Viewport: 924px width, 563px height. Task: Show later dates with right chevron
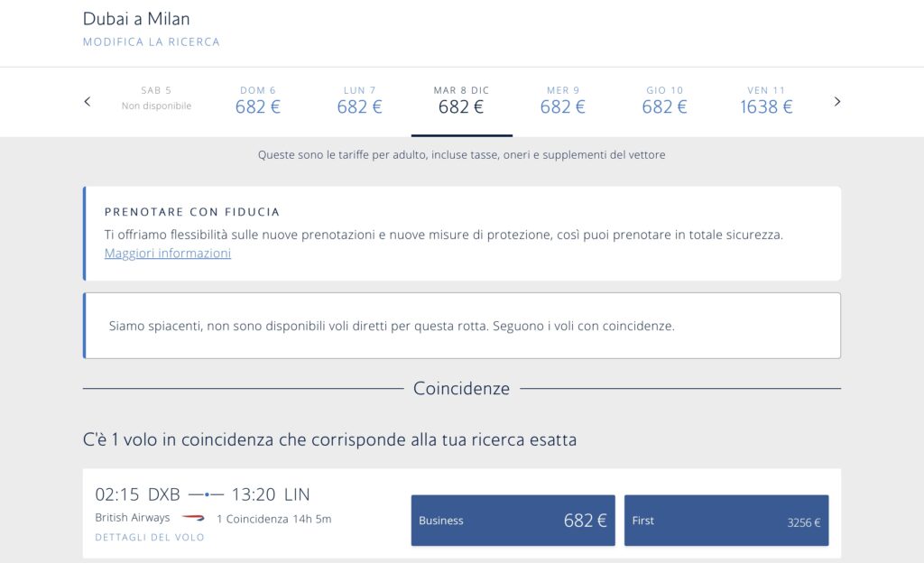[x=836, y=102]
